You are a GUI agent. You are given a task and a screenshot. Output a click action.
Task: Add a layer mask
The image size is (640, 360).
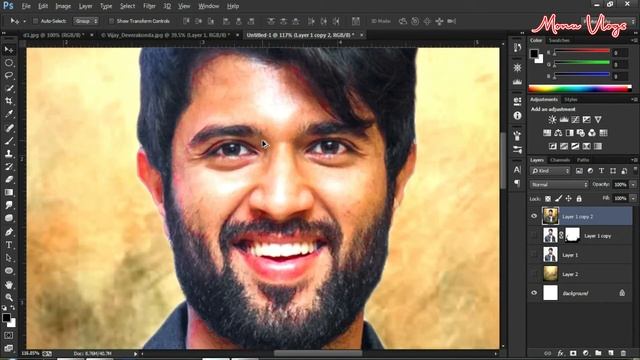[x=573, y=353]
